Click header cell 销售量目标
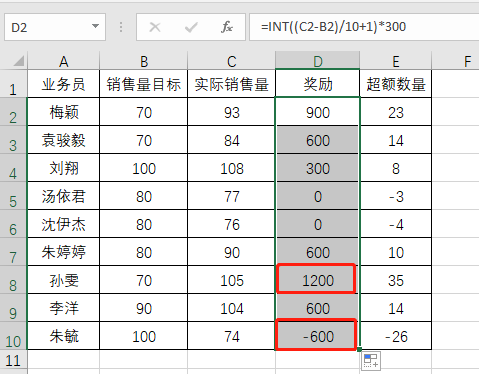The height and width of the screenshot is (374, 479). click(x=144, y=84)
